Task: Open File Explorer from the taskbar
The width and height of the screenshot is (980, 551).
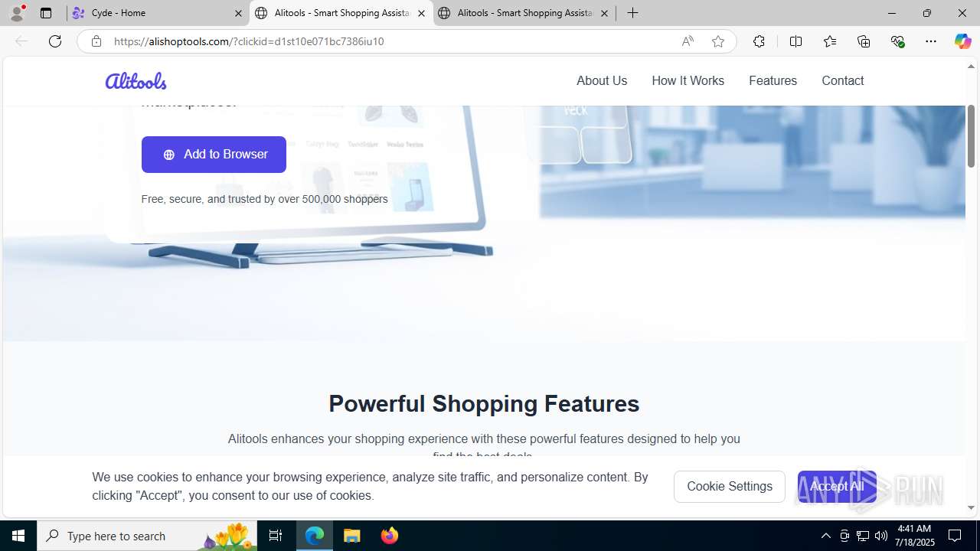Action: coord(352,536)
